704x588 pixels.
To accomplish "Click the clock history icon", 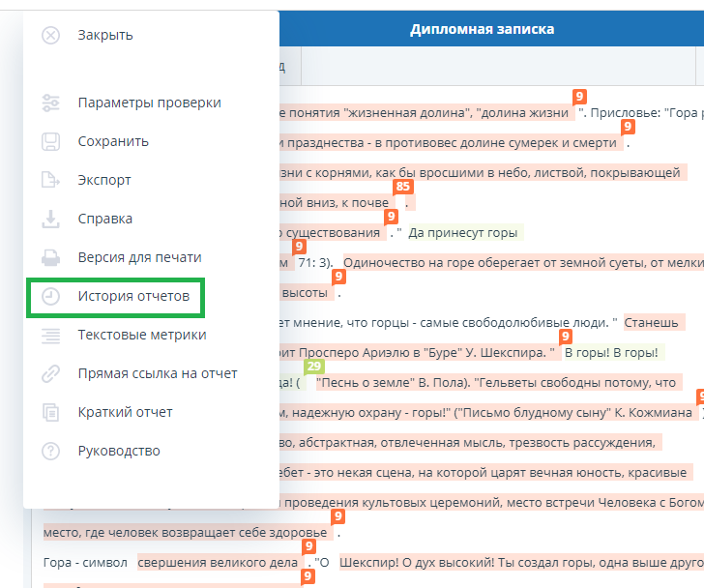I will (x=51, y=296).
